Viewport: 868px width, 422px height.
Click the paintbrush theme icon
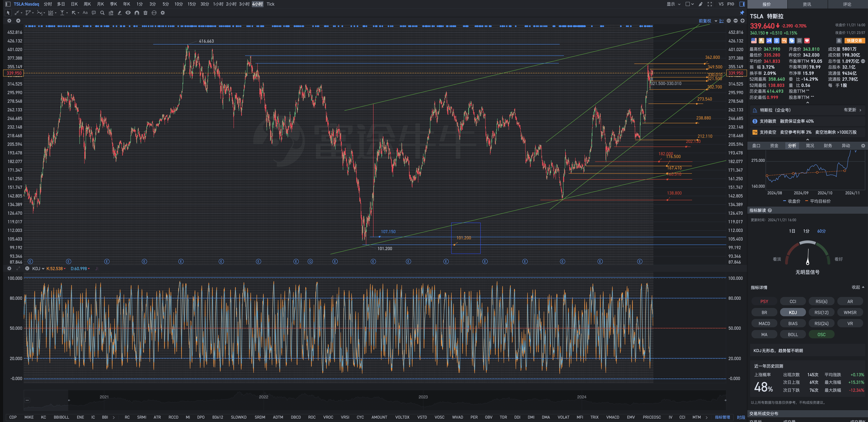pos(700,4)
